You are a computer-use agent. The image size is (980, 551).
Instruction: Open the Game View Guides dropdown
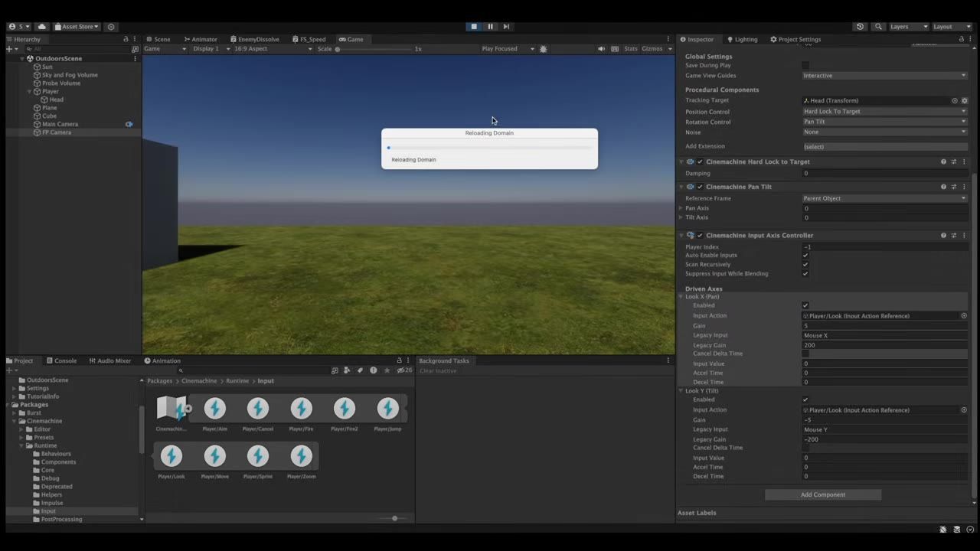tap(884, 76)
